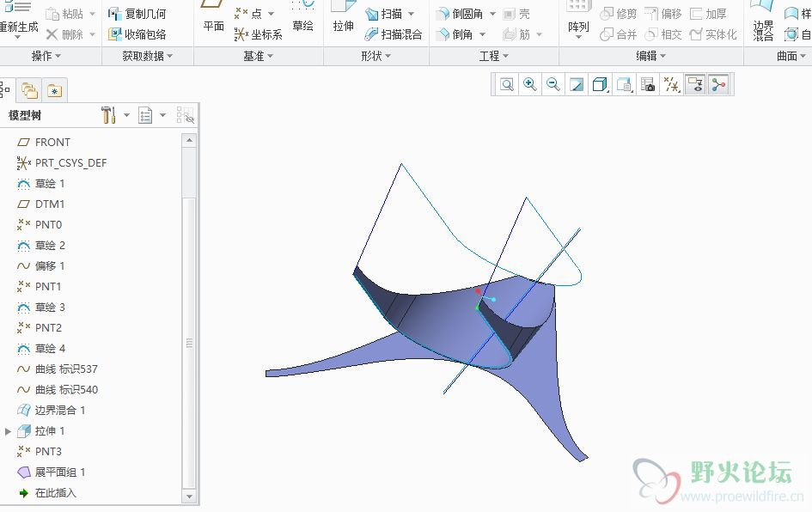Click the 坐标系 coordinate system tool

pyautogui.click(x=259, y=34)
